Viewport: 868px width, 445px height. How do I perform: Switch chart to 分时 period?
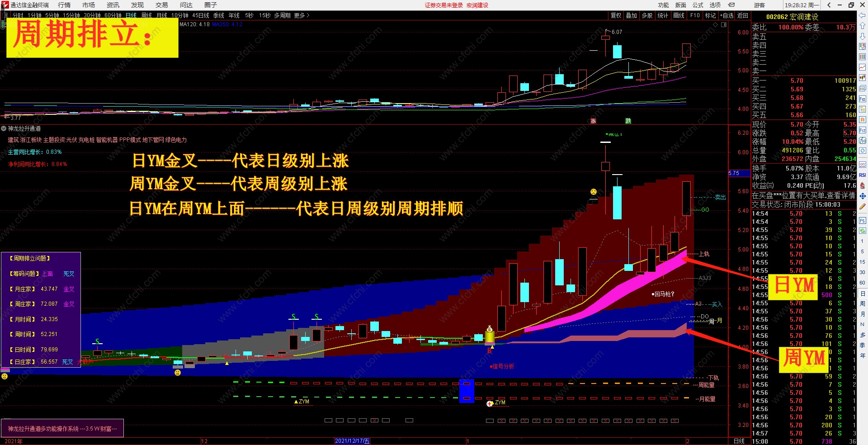click(x=18, y=15)
